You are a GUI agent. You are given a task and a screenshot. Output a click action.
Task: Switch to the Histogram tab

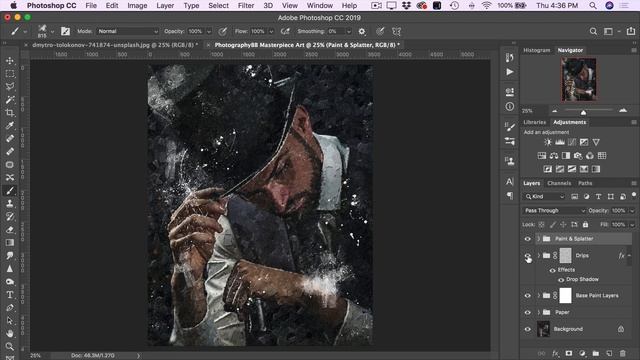pyautogui.click(x=537, y=50)
